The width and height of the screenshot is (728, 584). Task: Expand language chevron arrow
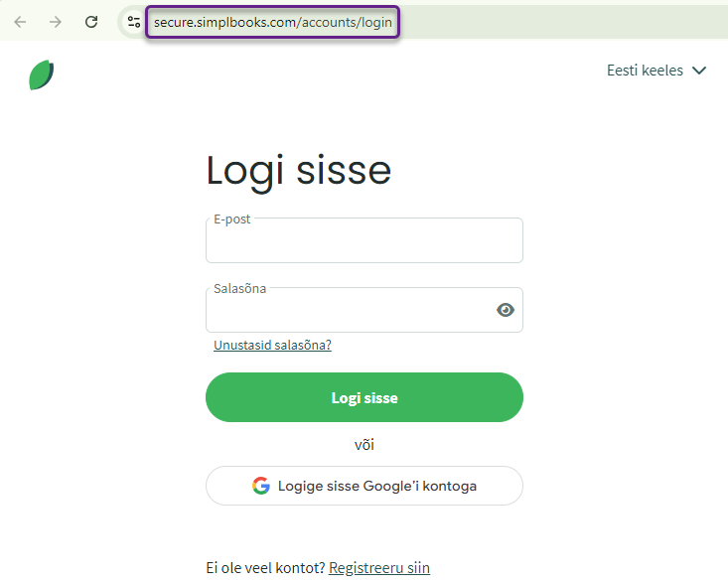click(x=699, y=71)
